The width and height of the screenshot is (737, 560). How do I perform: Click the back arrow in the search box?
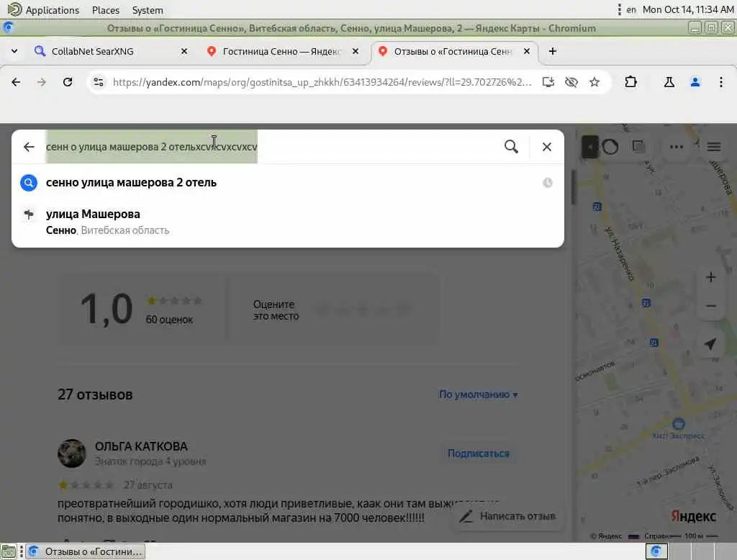[29, 147]
